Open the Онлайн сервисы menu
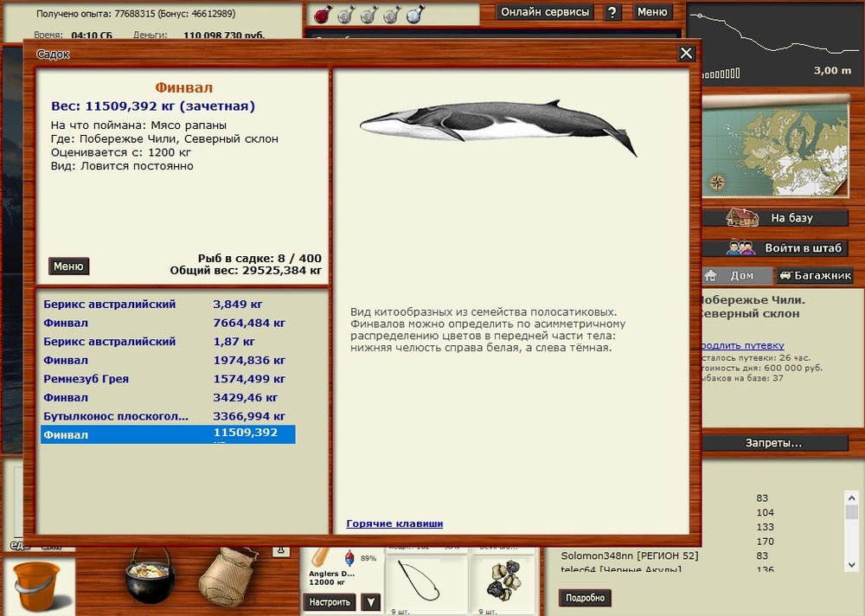 (545, 12)
